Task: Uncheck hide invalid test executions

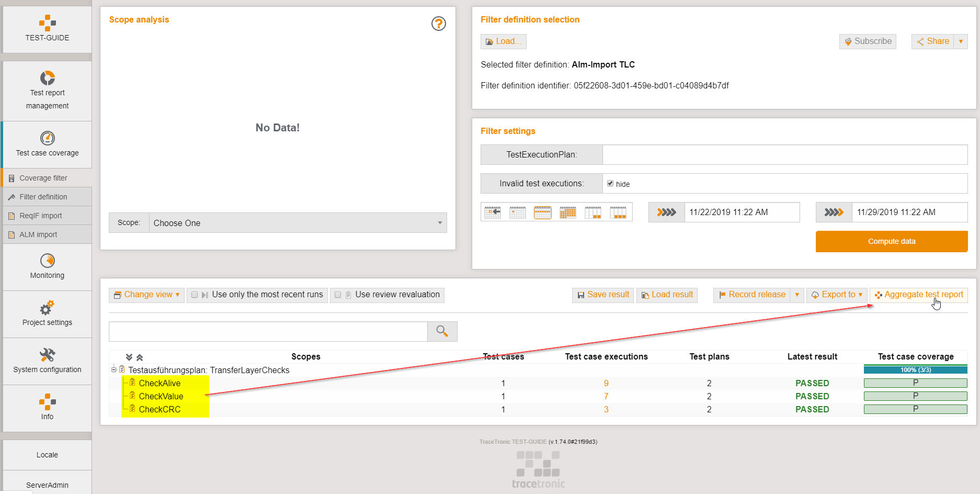Action: [x=610, y=184]
